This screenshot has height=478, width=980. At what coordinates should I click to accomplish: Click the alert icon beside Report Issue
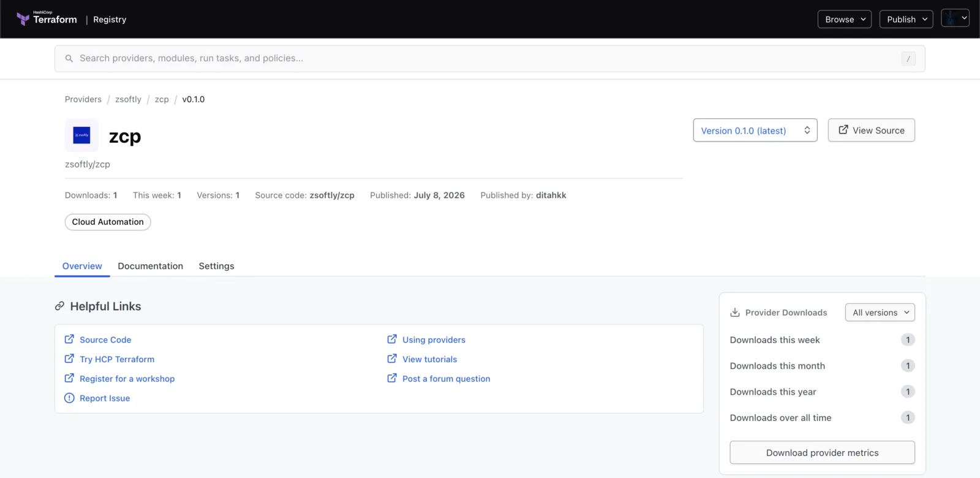[x=69, y=398]
